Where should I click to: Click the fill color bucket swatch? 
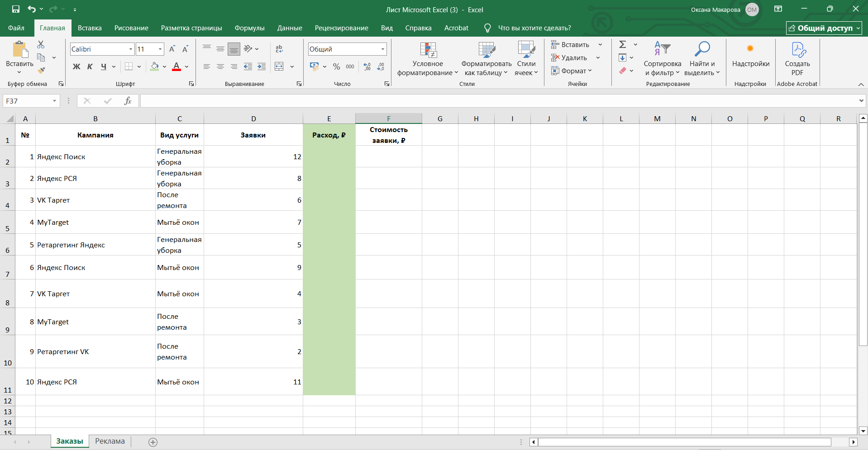(155, 66)
